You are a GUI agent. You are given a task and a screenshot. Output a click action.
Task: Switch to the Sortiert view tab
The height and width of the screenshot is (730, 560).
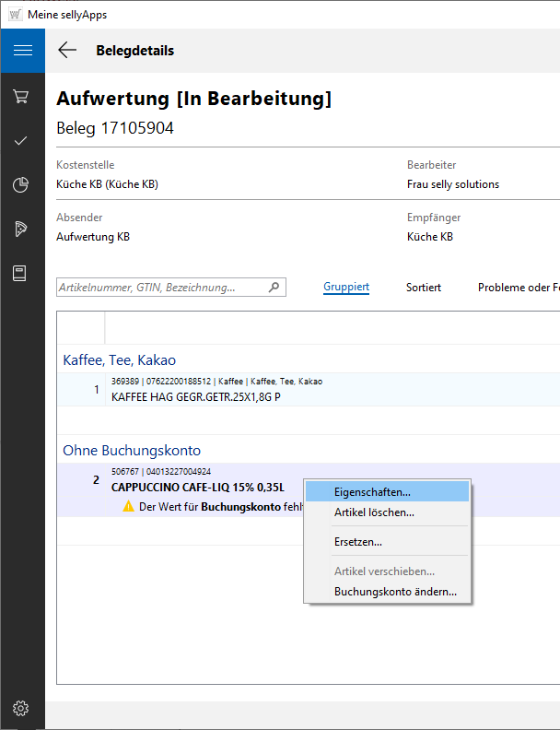tap(424, 288)
